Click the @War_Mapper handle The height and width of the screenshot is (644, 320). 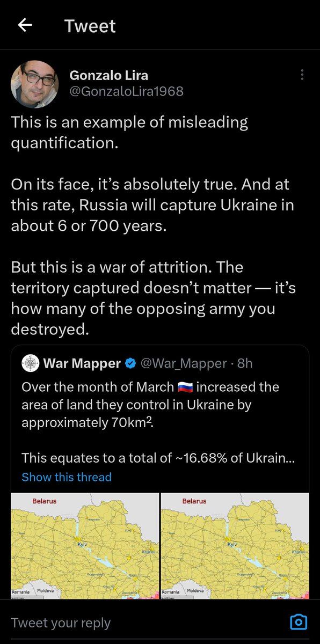pyautogui.click(x=184, y=363)
